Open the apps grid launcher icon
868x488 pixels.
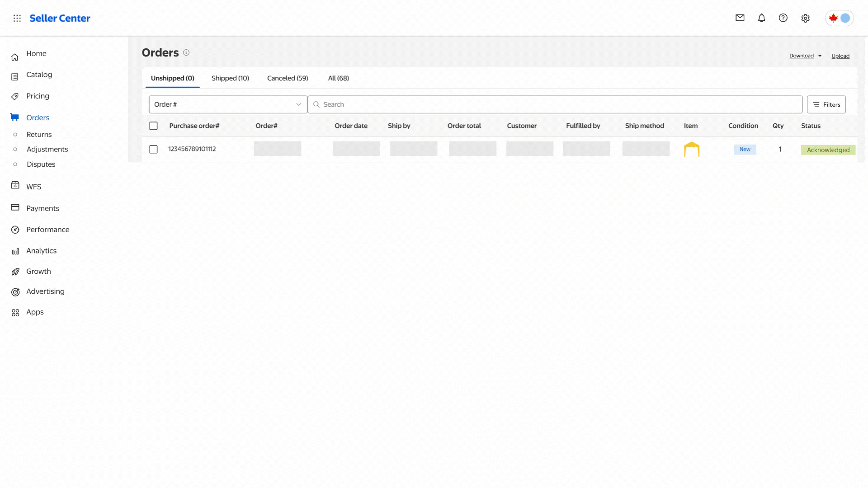pyautogui.click(x=17, y=18)
